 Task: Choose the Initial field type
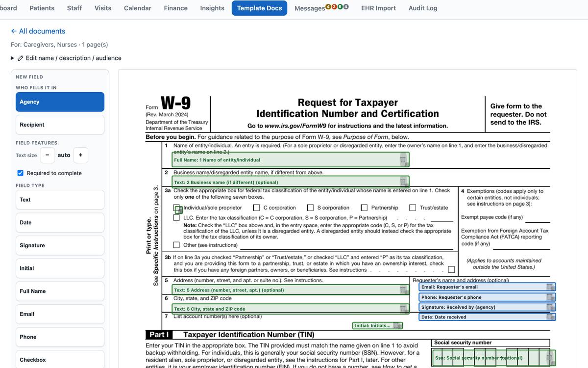[x=60, y=268]
